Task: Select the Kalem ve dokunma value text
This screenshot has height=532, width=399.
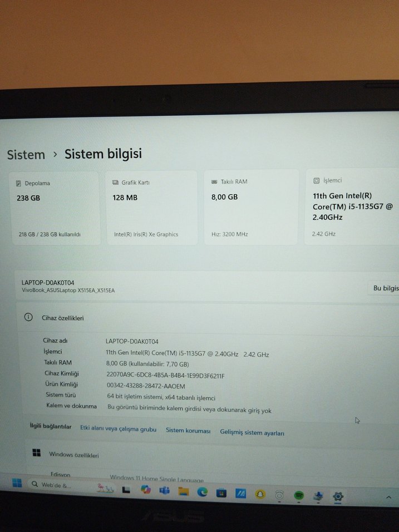Action: (x=189, y=408)
